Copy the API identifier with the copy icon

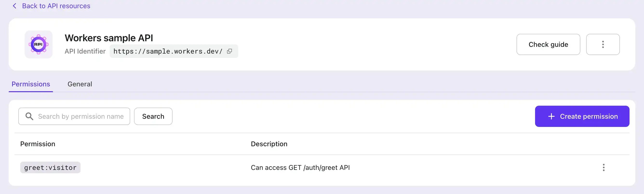coord(229,51)
